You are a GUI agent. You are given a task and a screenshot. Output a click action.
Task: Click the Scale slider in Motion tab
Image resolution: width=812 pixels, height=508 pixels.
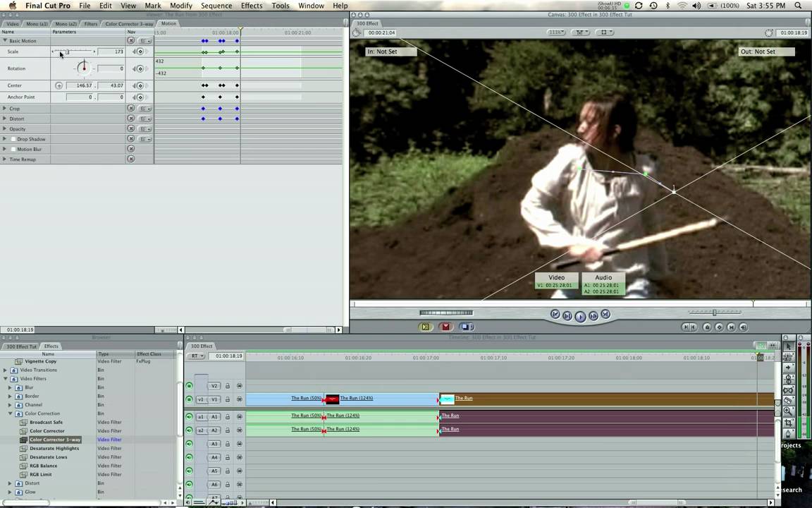pyautogui.click(x=73, y=52)
